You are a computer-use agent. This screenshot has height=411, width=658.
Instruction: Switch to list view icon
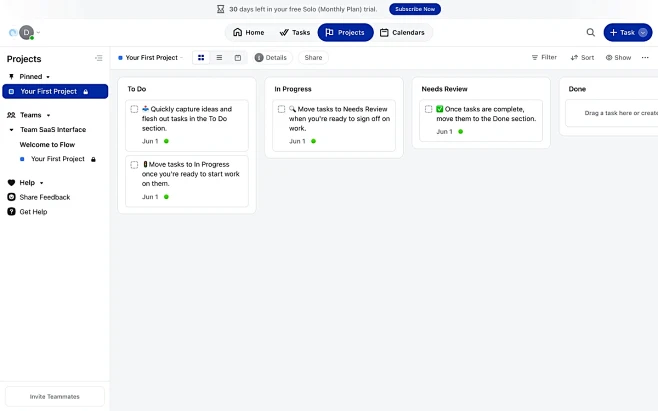point(219,58)
